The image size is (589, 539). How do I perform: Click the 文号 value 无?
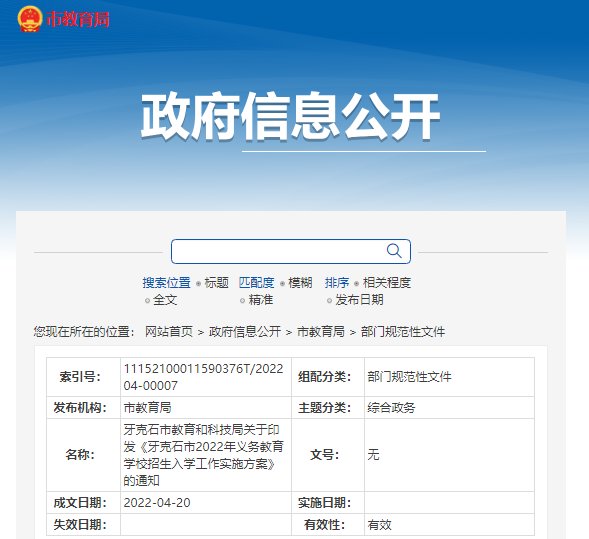pos(373,455)
